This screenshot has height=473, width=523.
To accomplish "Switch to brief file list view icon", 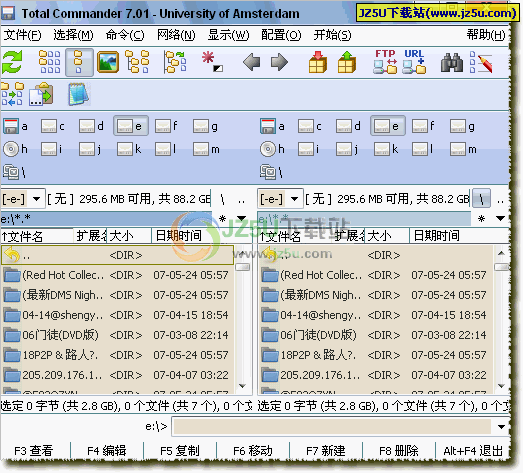I will (x=50, y=62).
